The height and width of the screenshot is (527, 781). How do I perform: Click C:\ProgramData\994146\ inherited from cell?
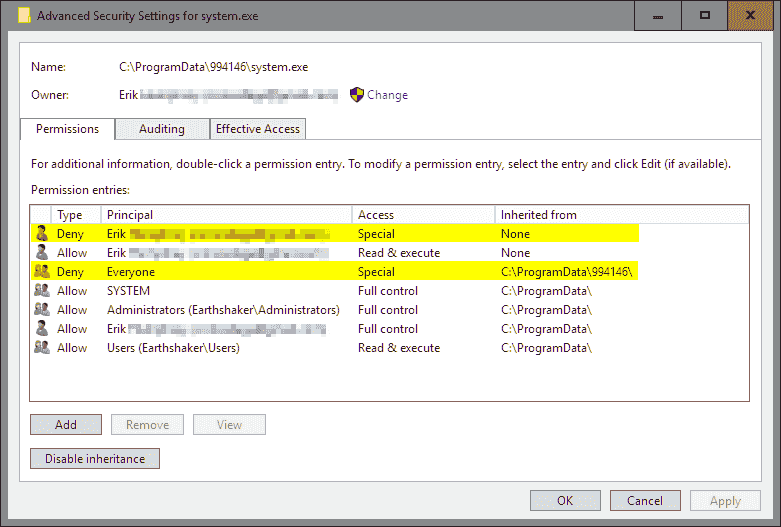tap(567, 272)
